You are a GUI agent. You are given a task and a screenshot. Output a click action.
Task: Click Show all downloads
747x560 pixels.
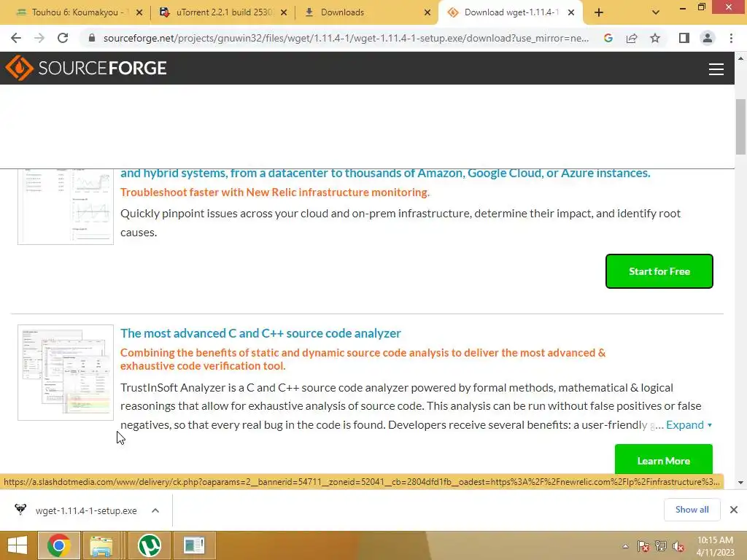[692, 510]
